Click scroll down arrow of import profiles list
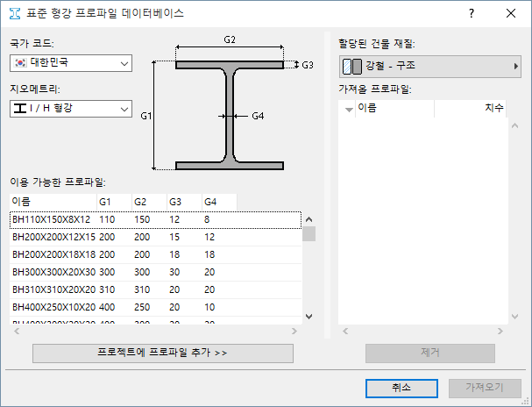 514,317
